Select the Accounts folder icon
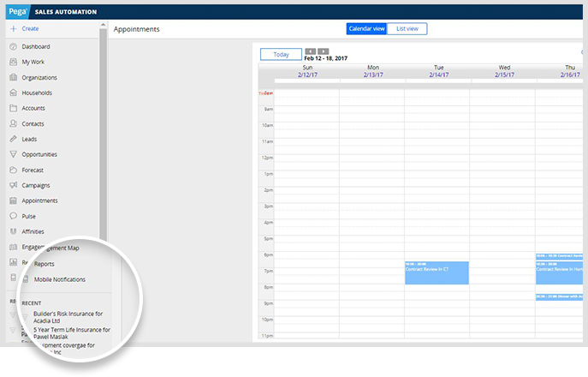The image size is (588, 377). click(13, 108)
